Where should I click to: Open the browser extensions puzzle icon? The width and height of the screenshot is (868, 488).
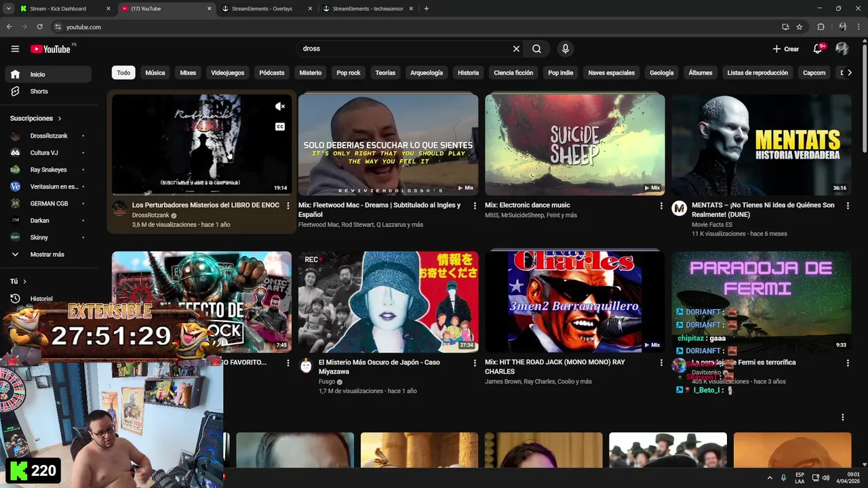click(821, 27)
